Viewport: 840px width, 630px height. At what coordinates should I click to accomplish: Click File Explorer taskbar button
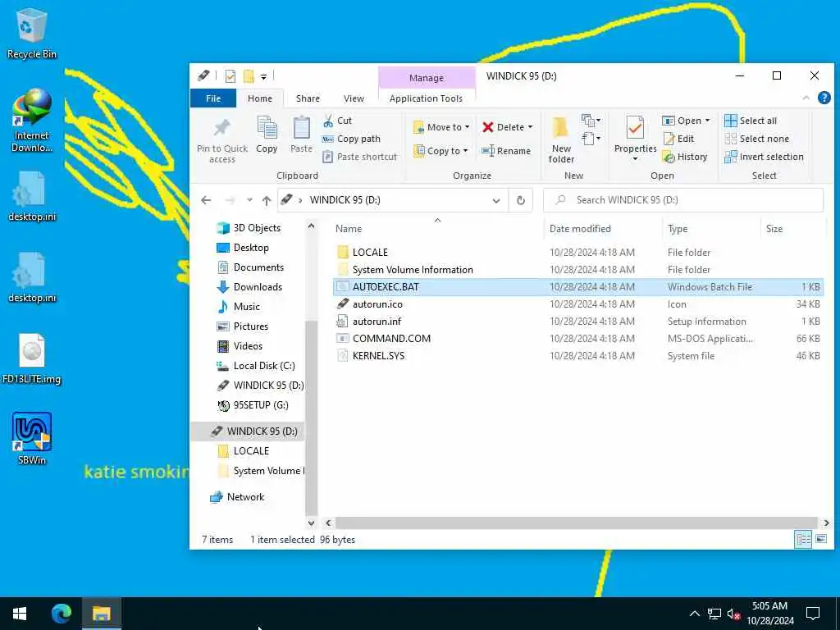coord(101,614)
